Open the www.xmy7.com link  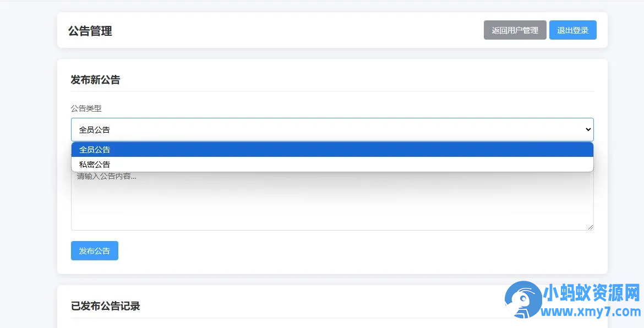coord(592,312)
